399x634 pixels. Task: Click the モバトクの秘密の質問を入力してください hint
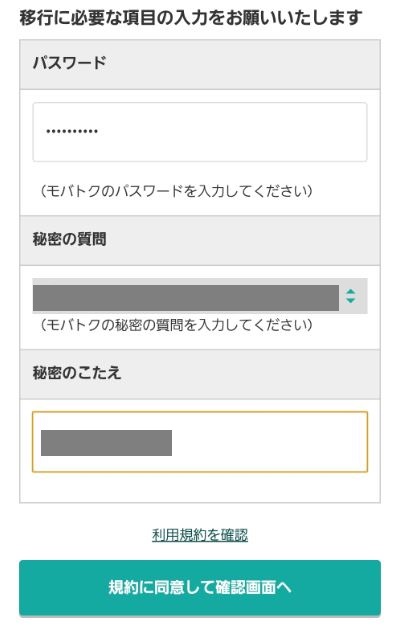(x=176, y=325)
